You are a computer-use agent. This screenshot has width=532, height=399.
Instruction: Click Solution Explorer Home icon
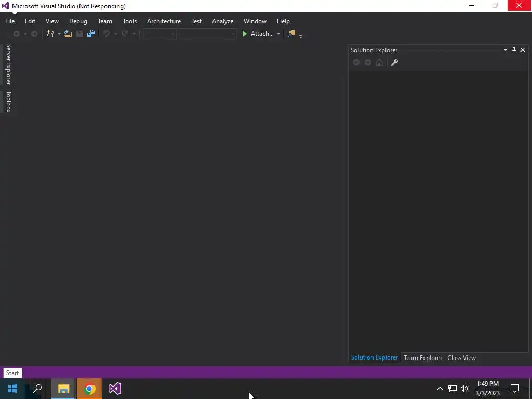click(x=379, y=62)
